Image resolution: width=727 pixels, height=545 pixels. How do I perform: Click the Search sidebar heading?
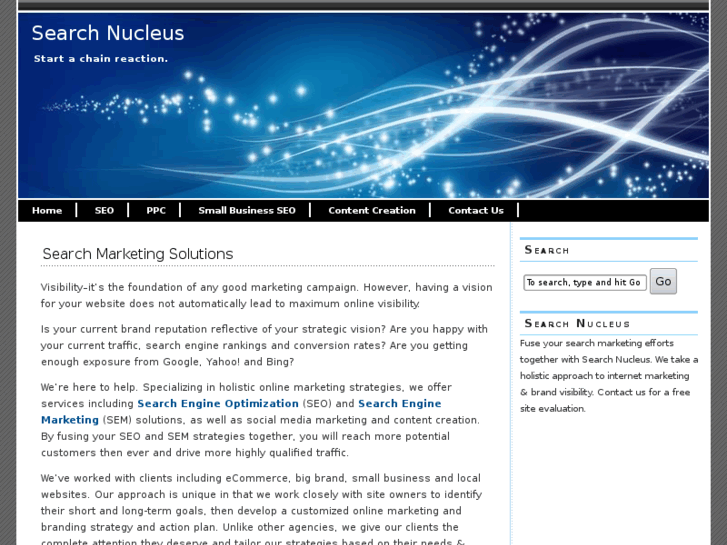(x=547, y=250)
